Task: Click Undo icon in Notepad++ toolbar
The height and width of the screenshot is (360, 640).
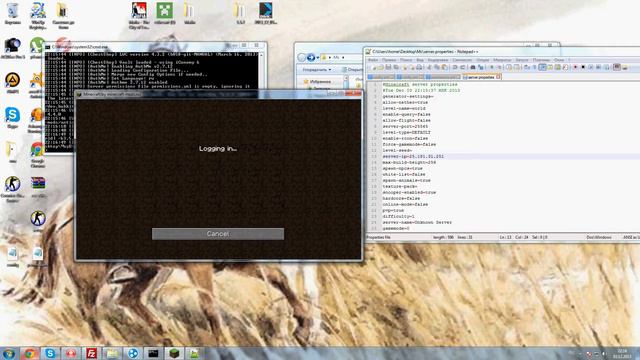Action: (x=455, y=67)
